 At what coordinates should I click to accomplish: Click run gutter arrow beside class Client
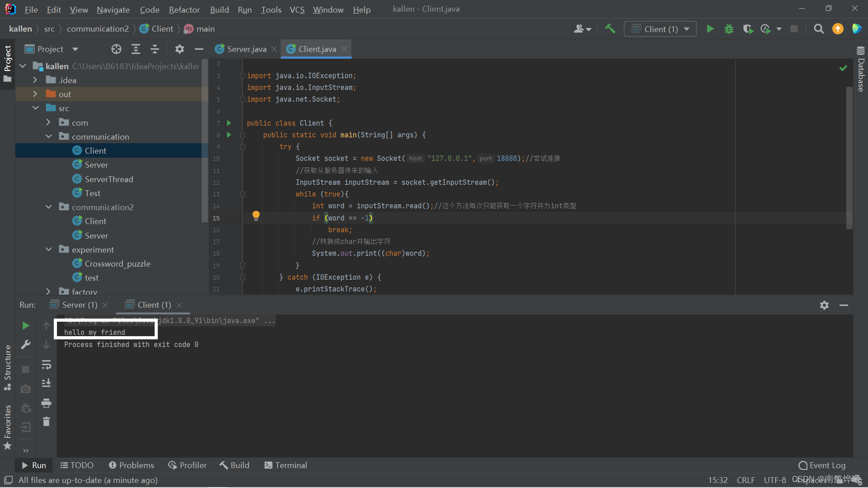pyautogui.click(x=229, y=123)
